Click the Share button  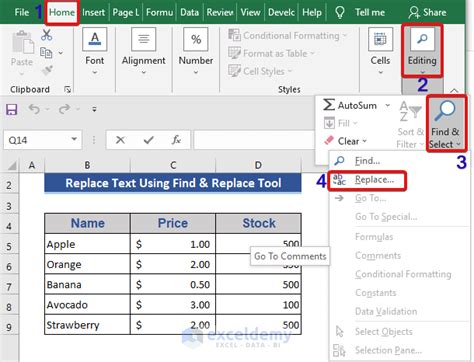[x=427, y=12]
